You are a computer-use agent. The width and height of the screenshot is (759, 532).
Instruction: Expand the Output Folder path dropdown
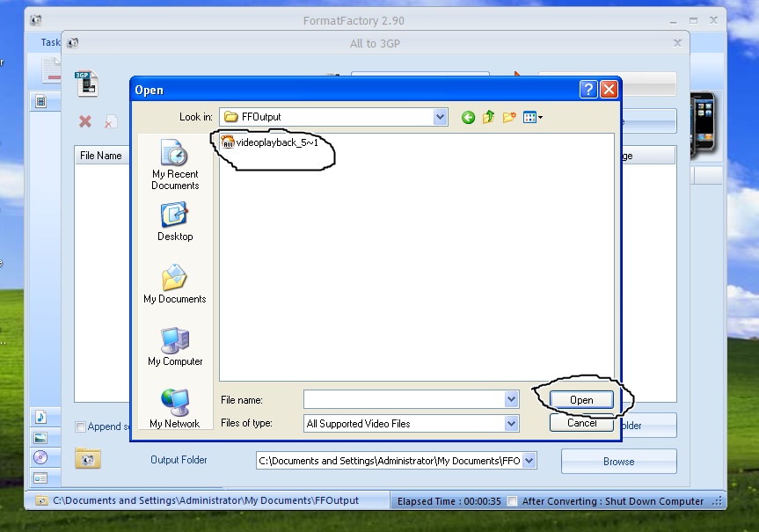coord(529,461)
